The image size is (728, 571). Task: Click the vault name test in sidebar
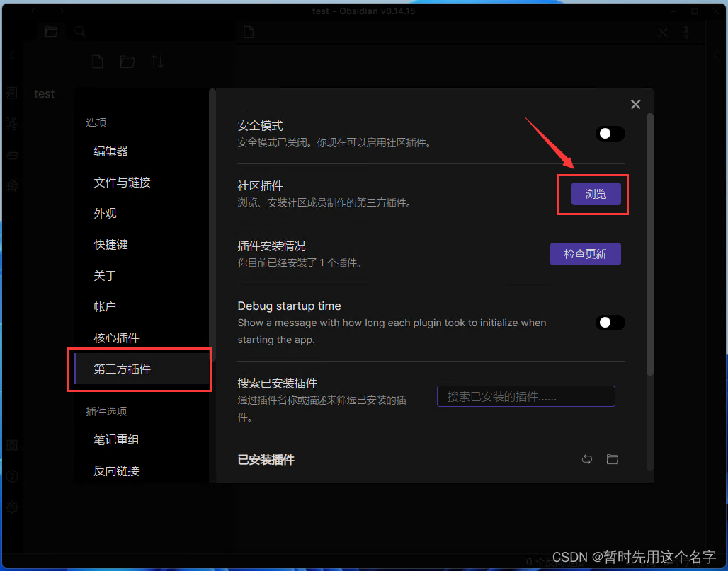pos(45,93)
